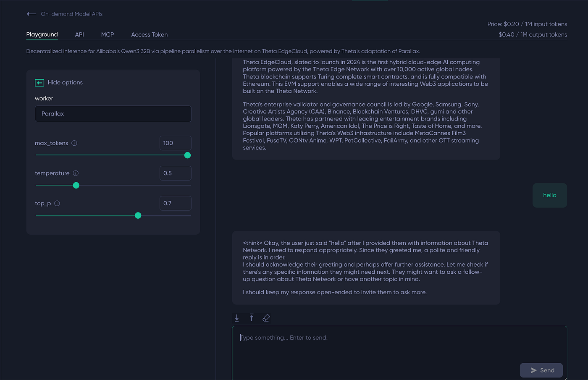588x380 pixels.
Task: Click the max_tokens value field
Action: tap(176, 143)
